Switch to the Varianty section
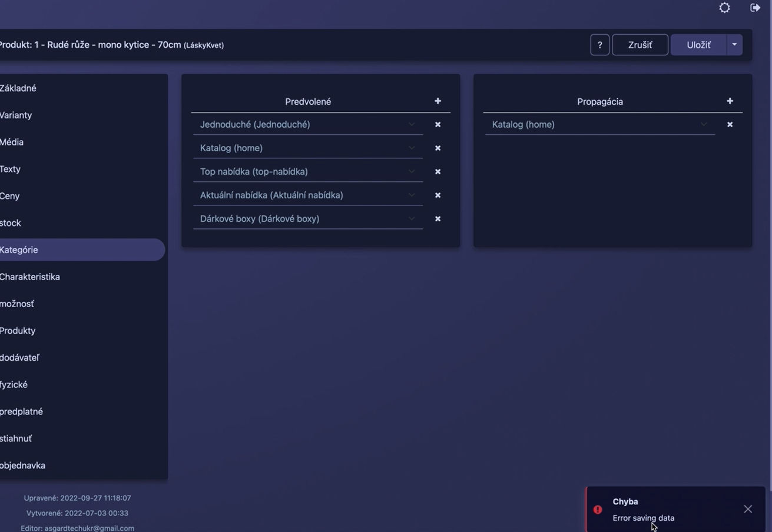Screen dimensions: 772x532 point(16,115)
